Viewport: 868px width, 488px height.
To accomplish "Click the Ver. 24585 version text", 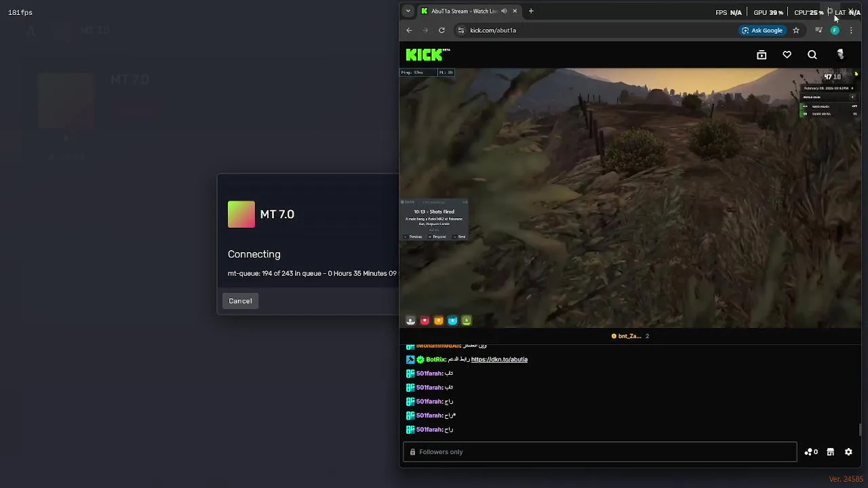I will pos(846,479).
